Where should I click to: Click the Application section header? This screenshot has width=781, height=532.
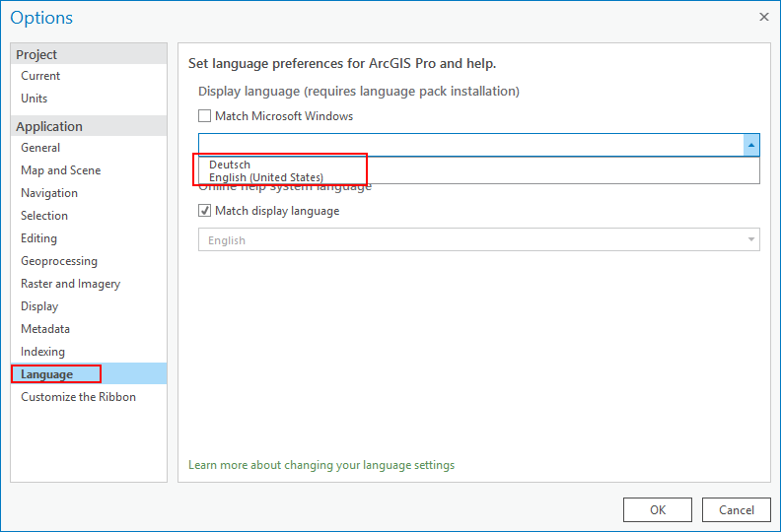point(89,126)
